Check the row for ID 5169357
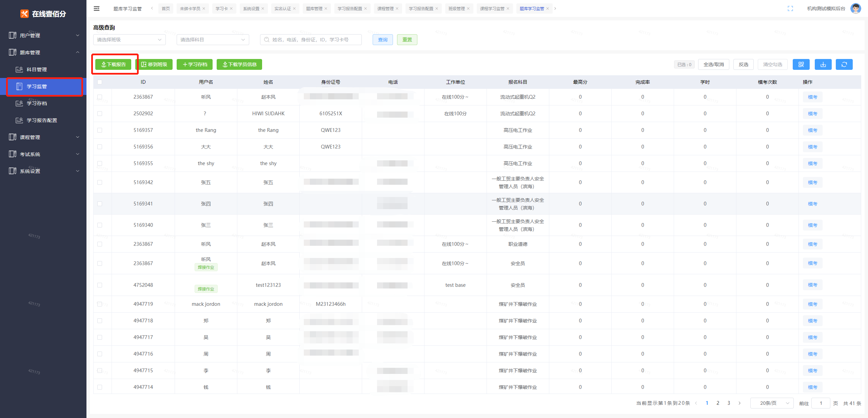Screen dimensions: 868x418 click(x=100, y=130)
